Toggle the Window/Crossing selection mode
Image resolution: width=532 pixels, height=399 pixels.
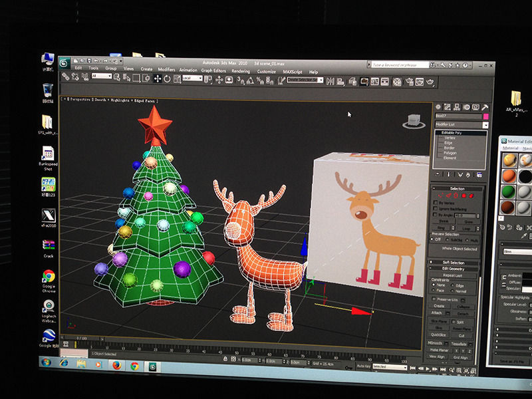coord(146,78)
